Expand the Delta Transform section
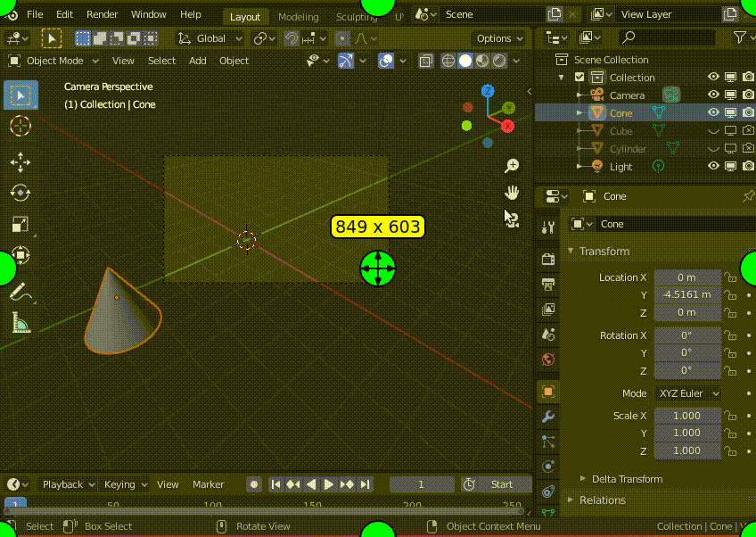The image size is (756, 537). pyautogui.click(x=627, y=479)
